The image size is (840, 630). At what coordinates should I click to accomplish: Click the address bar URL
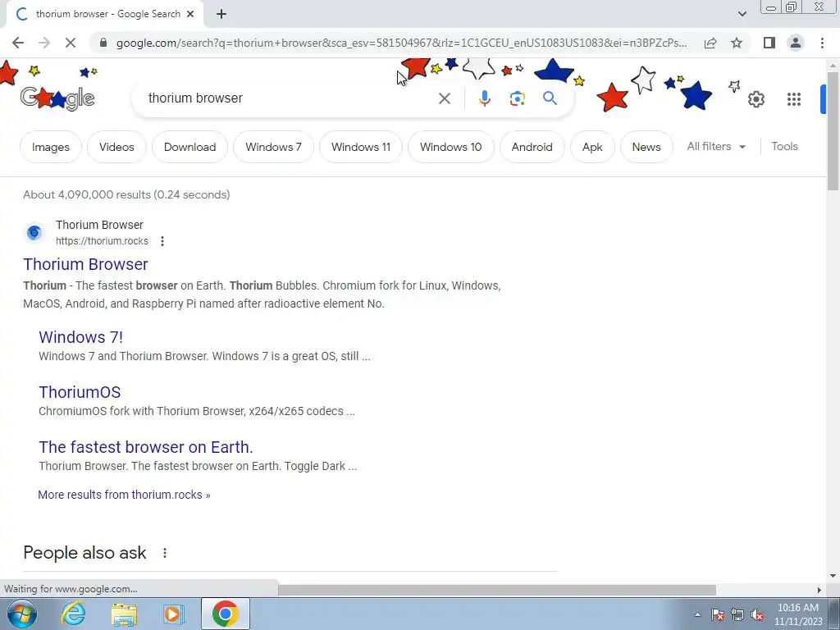coord(402,43)
